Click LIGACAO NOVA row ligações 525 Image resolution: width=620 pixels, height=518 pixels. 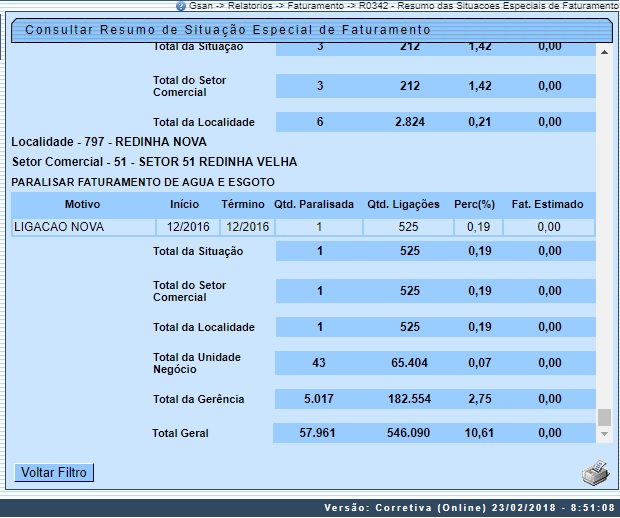click(x=408, y=227)
